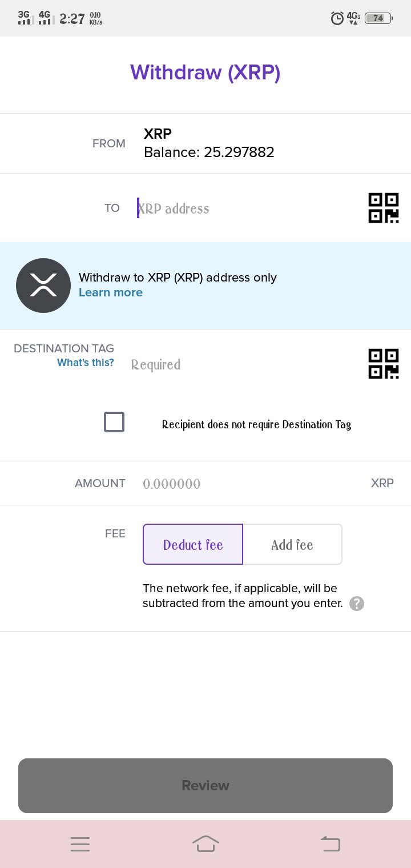Tap the Review button
This screenshot has height=868, width=411.
click(x=205, y=786)
